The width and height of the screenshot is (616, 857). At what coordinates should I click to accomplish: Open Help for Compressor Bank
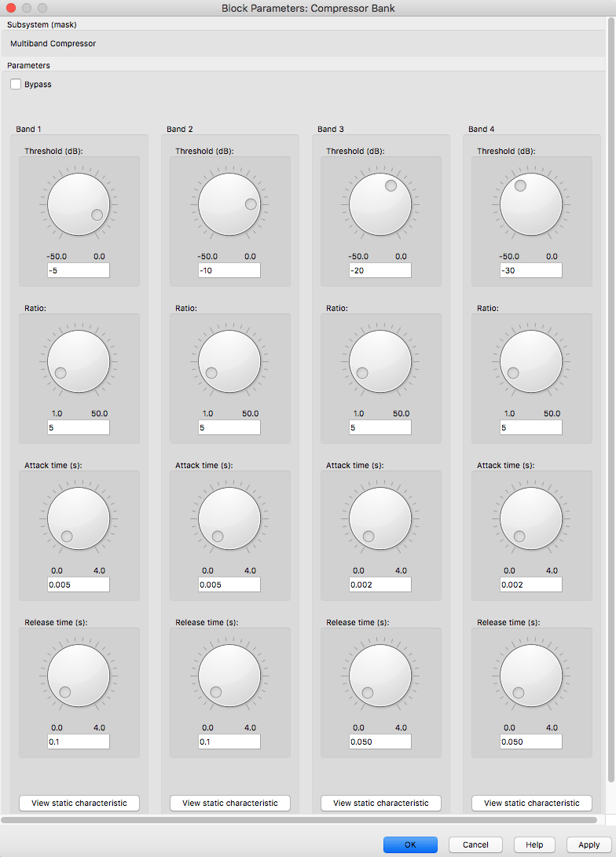534,844
